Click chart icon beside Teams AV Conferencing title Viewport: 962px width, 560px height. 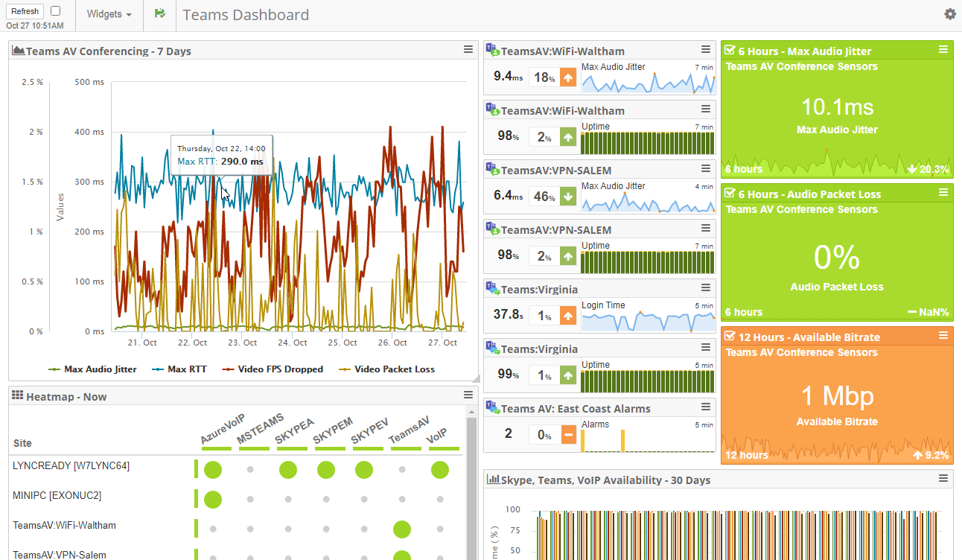point(19,51)
